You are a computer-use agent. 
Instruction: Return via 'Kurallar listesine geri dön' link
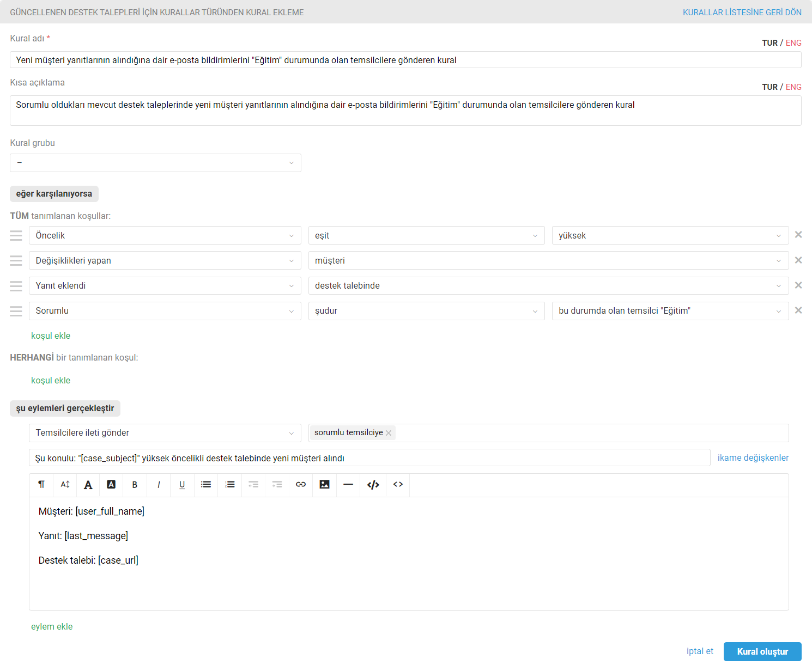click(742, 12)
